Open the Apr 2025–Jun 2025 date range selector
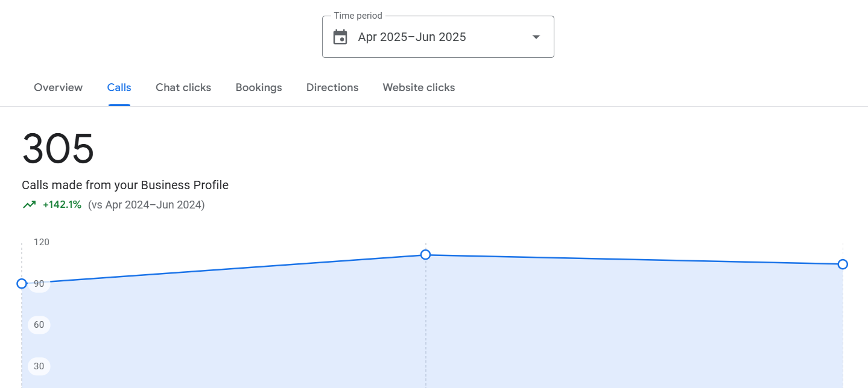868x388 pixels. 412,37
